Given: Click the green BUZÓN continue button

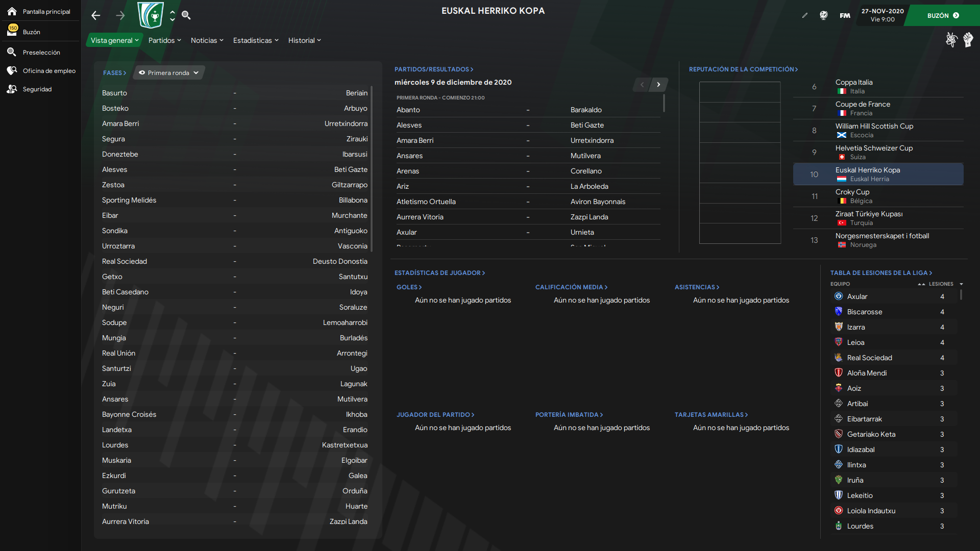Looking at the screenshot, I should (x=943, y=15).
